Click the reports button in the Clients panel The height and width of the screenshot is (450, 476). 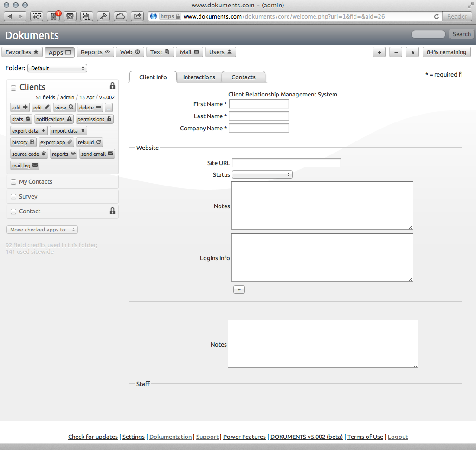pyautogui.click(x=64, y=154)
